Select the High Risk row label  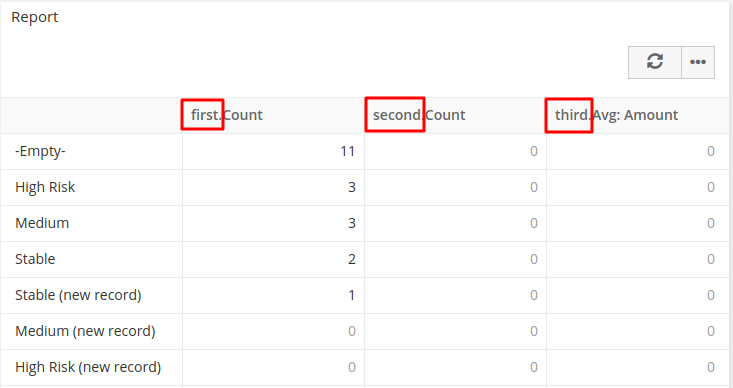[x=45, y=187]
